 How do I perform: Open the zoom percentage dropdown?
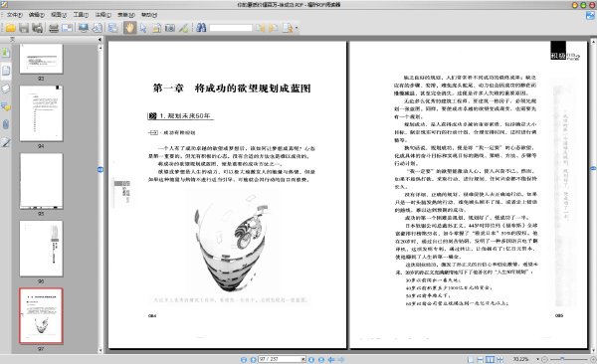click(537, 359)
